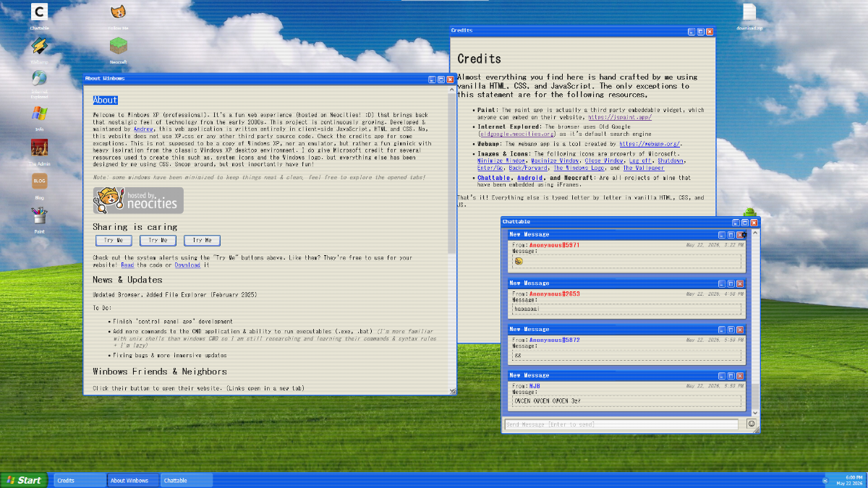
Task: Click the Credits heading text
Action: tap(479, 59)
